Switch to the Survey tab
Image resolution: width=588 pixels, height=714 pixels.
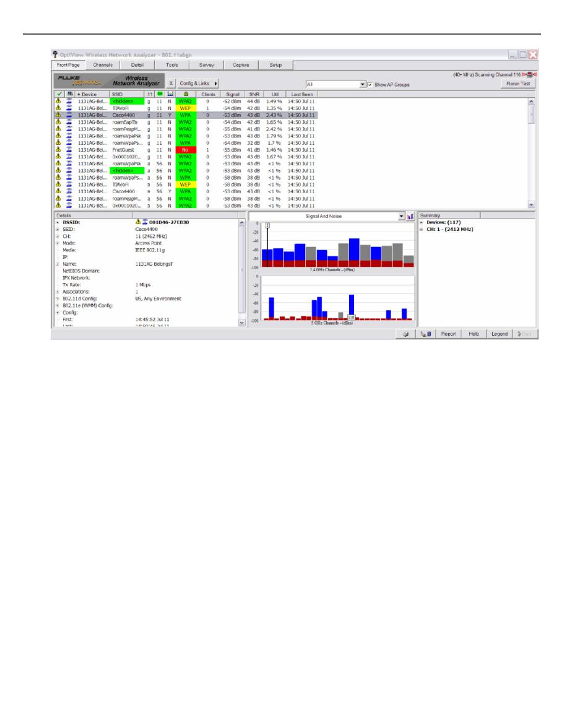[x=207, y=65]
